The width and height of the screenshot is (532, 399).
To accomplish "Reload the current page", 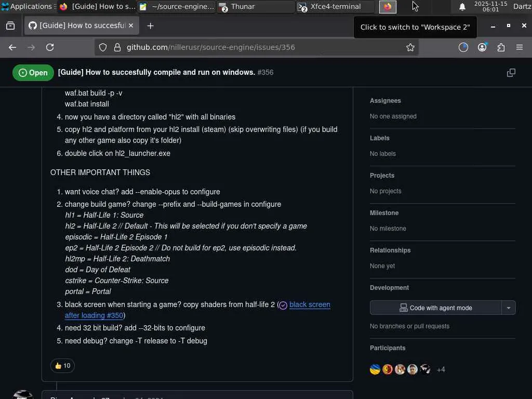I will pos(50,47).
